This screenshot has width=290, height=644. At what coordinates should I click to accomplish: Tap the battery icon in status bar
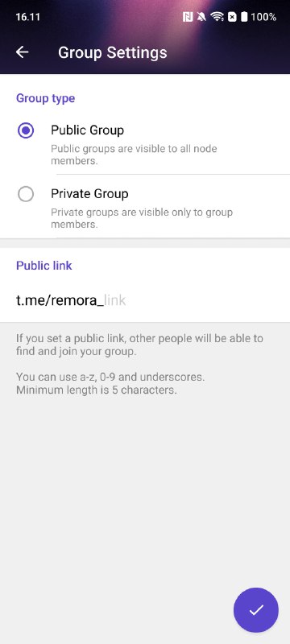pos(244,17)
